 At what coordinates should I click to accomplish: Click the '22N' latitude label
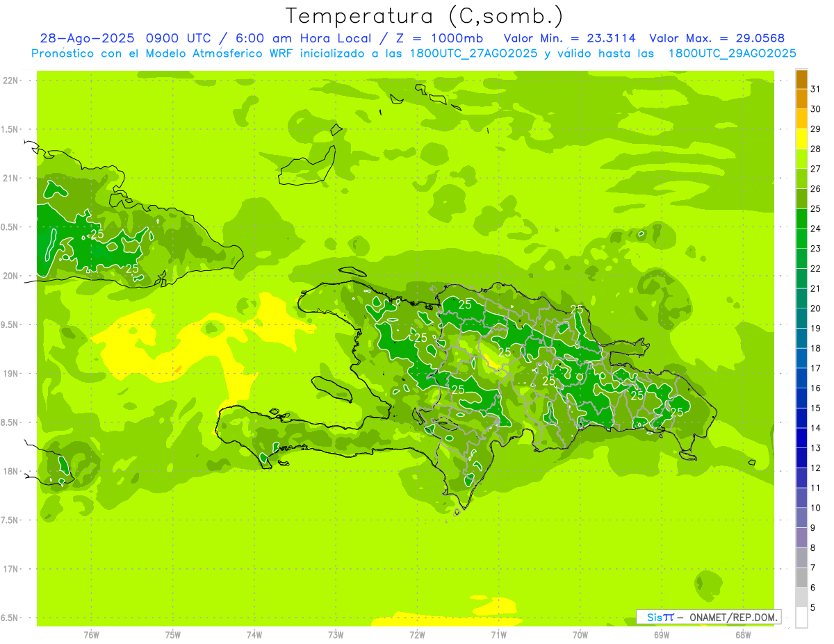point(11,81)
